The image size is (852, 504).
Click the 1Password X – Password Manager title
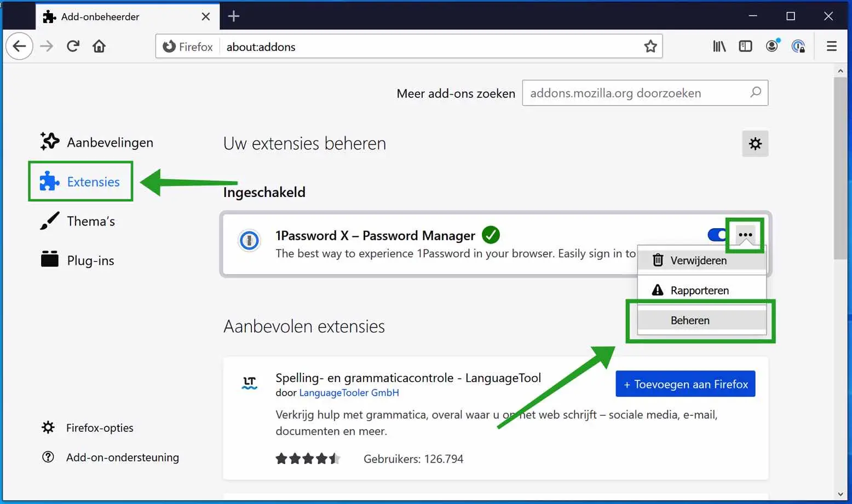click(375, 235)
